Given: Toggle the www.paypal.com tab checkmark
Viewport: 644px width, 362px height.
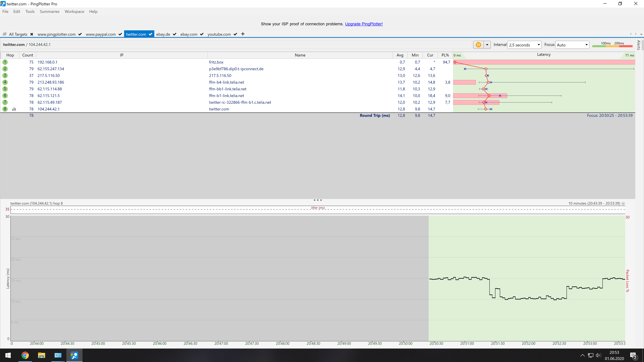Looking at the screenshot, I should pyautogui.click(x=120, y=34).
